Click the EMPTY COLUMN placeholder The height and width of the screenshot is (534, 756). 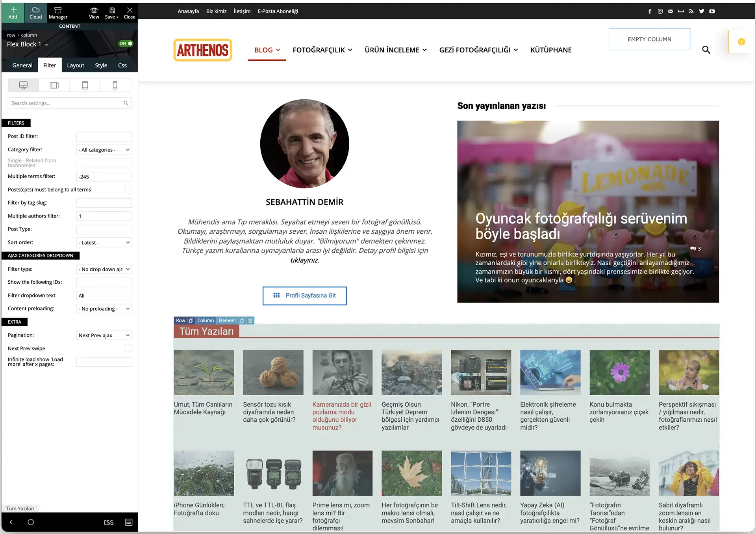[x=649, y=39]
